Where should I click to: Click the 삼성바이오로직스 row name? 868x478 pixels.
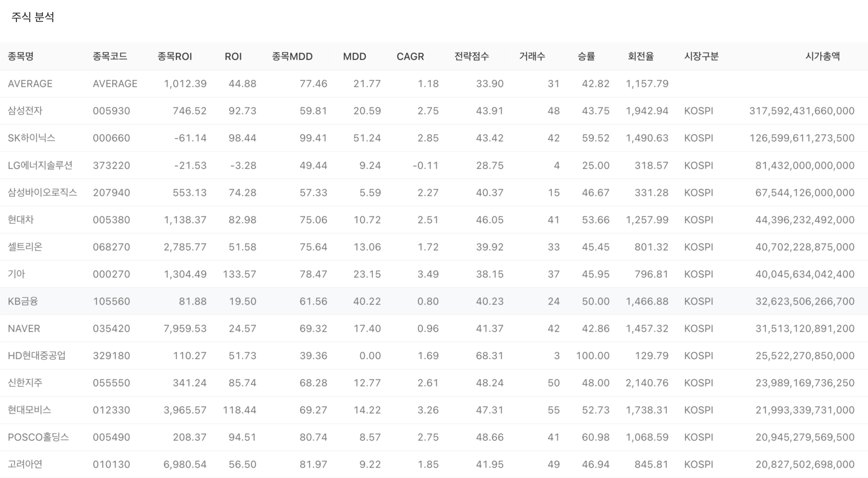pyautogui.click(x=42, y=193)
